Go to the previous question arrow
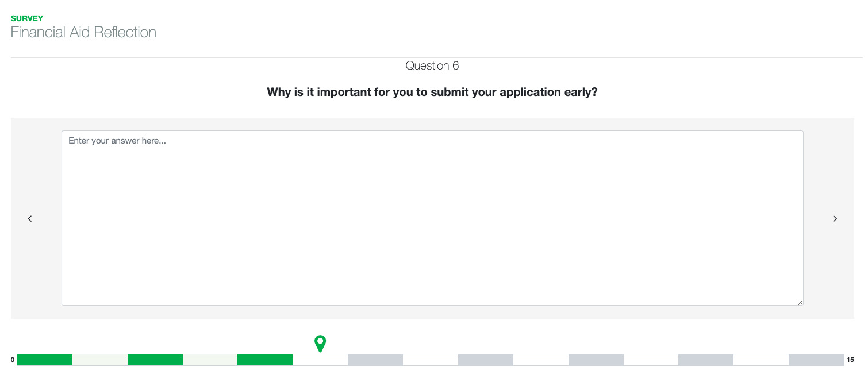The image size is (868, 370). (x=30, y=218)
